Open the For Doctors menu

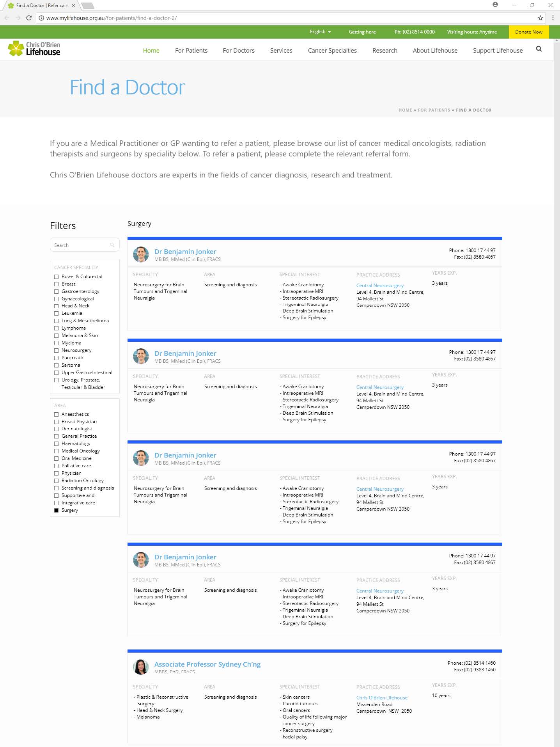click(239, 50)
